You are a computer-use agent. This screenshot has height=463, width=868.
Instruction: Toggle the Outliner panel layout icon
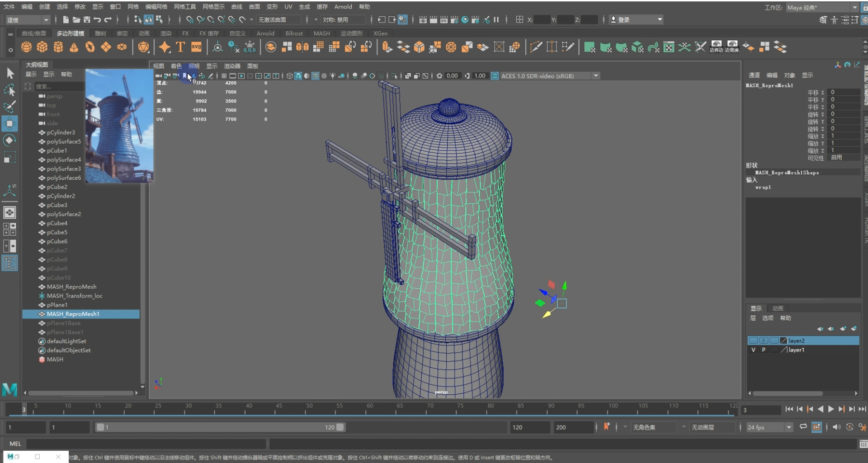[x=9, y=263]
